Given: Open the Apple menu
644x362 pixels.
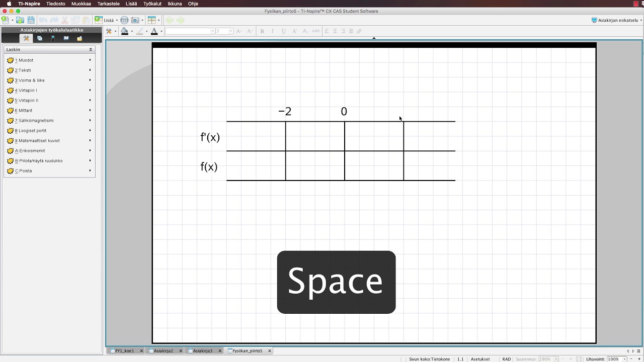Looking at the screenshot, I should pos(9,4).
